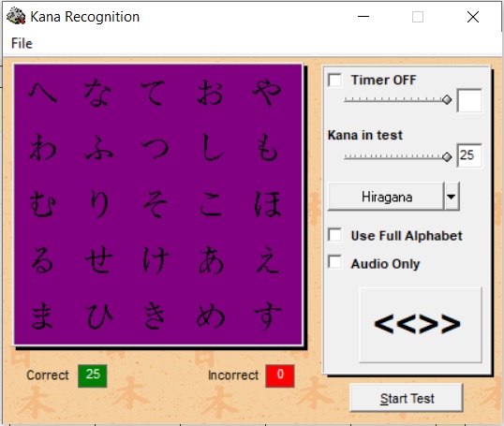This screenshot has width=504, height=426.
Task: Click the あ kana character
Action: 211,260
